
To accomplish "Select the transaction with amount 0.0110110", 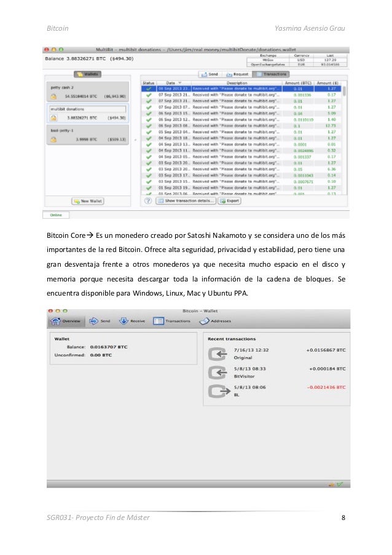I will pyautogui.click(x=241, y=120).
